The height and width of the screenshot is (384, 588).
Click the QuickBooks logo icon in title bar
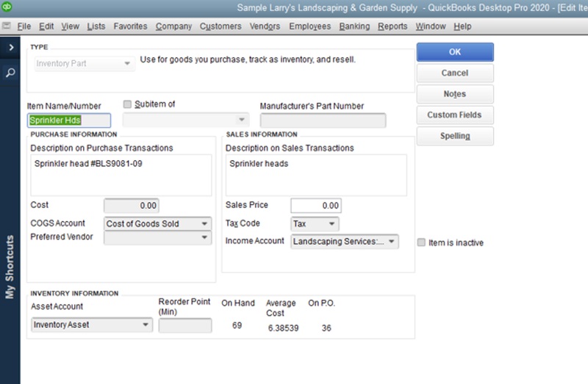pyautogui.click(x=7, y=7)
